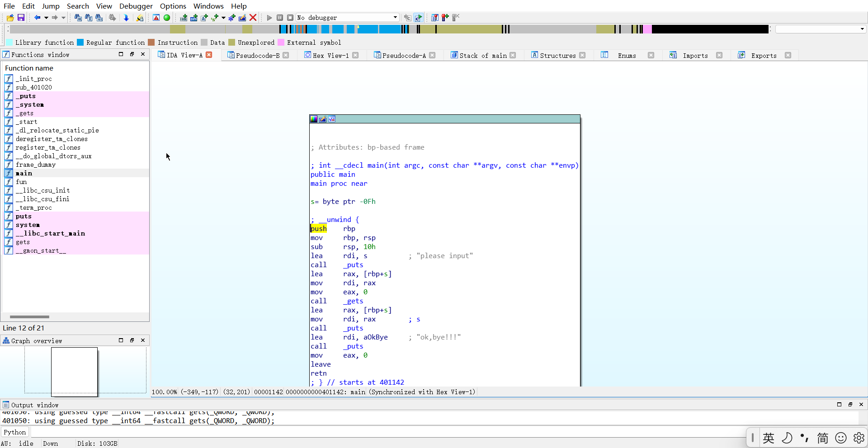Open the back-arrow history dropdown
The image size is (868, 448).
pyautogui.click(x=46, y=18)
